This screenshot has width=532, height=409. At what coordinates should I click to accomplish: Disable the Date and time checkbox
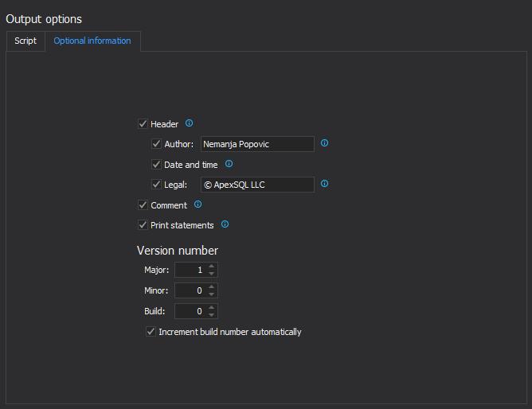[157, 165]
